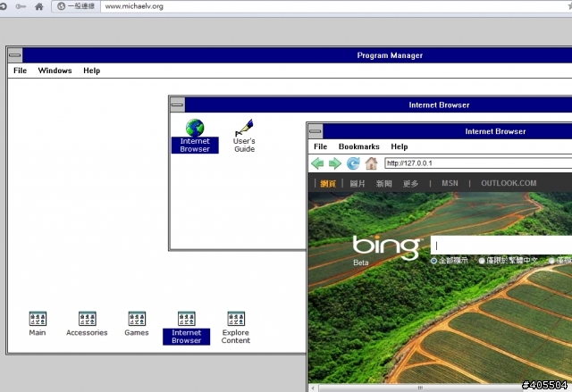Viewport: 572px width, 392px height.
Task: Open control-menu box of Internet Browser group window
Action: (x=177, y=105)
